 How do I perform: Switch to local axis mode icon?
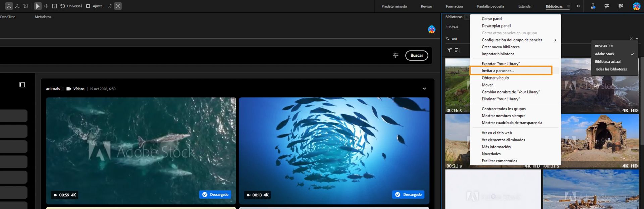[9, 6]
